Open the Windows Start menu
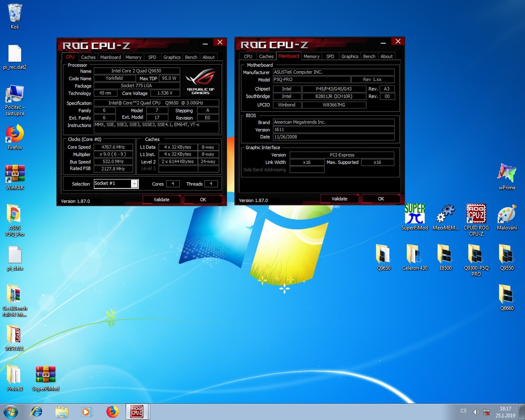Screen dimensions: 525x420 10,412
